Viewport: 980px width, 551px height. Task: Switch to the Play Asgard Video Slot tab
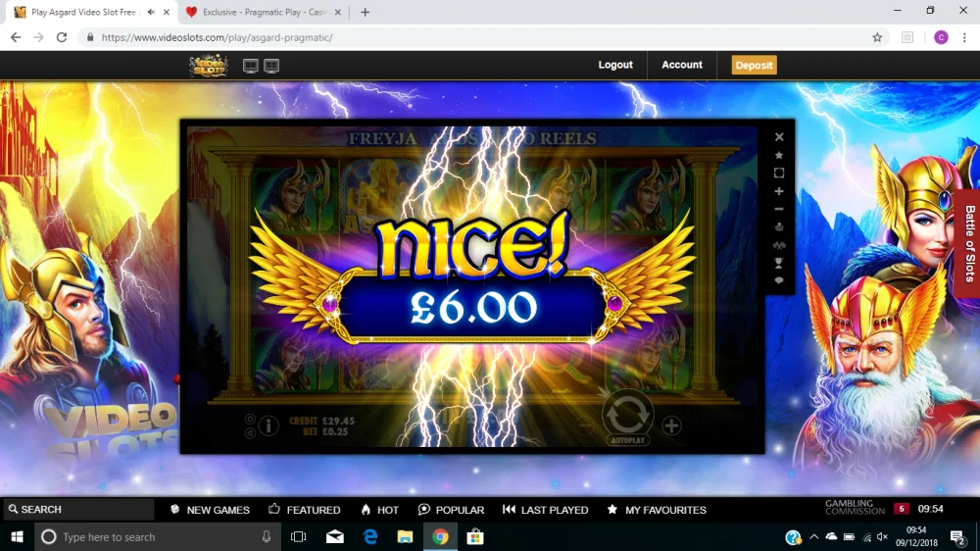point(83,12)
